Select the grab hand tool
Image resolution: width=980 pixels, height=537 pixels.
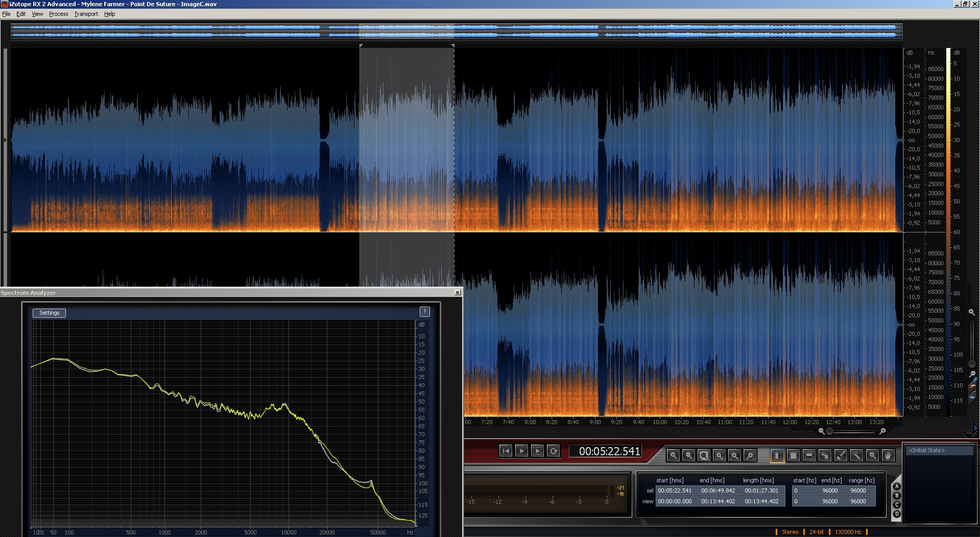(x=888, y=455)
